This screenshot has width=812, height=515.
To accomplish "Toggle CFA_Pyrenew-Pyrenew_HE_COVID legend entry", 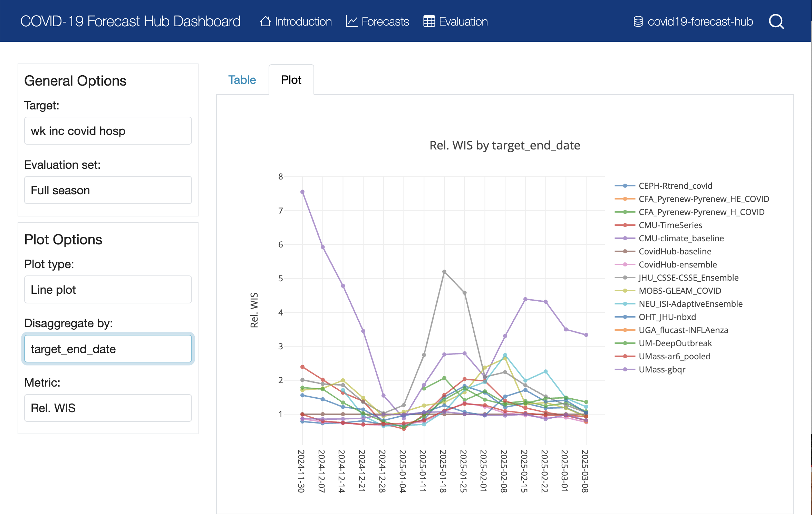I will tap(692, 199).
